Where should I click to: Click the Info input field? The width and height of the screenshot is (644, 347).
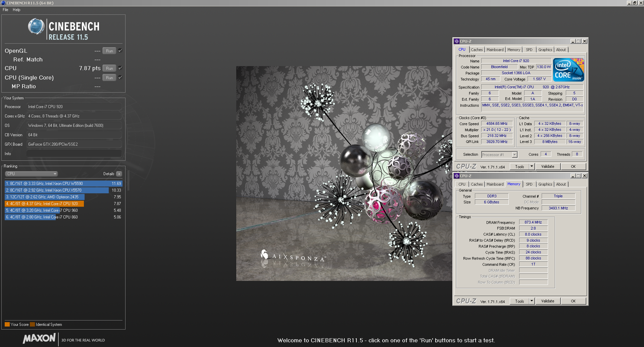pyautogui.click(x=74, y=154)
